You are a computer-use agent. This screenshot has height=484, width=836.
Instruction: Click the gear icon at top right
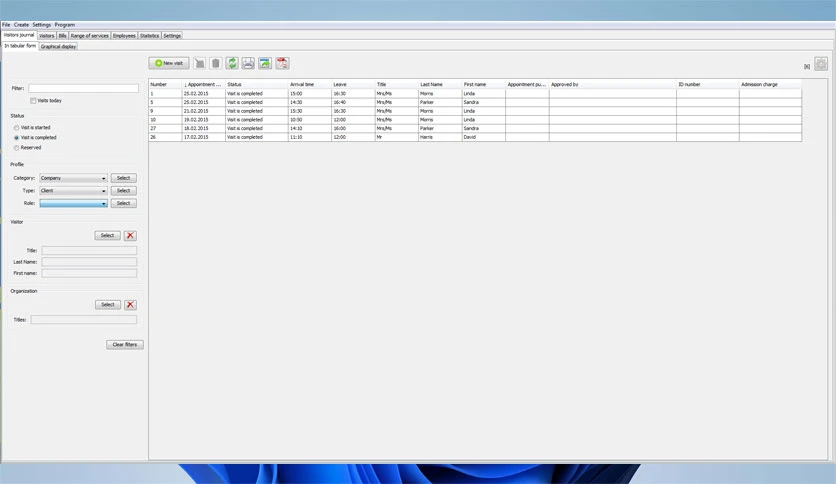821,64
